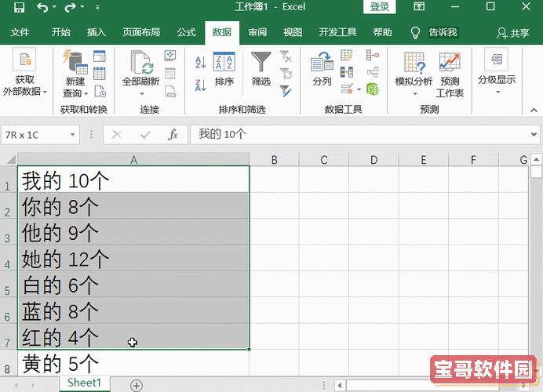The height and width of the screenshot is (392, 543).
Task: Click the Relationships icon
Action: (373, 72)
